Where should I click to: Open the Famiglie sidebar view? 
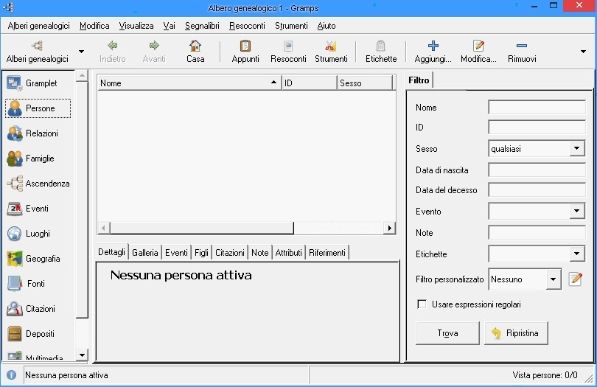31,158
